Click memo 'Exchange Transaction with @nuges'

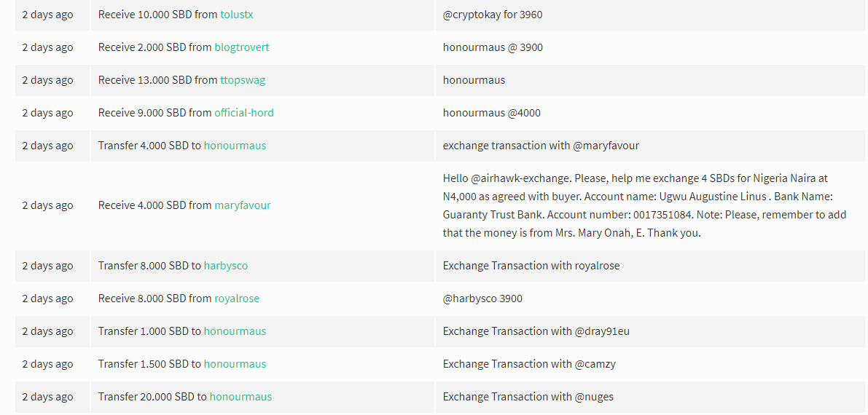pyautogui.click(x=528, y=396)
